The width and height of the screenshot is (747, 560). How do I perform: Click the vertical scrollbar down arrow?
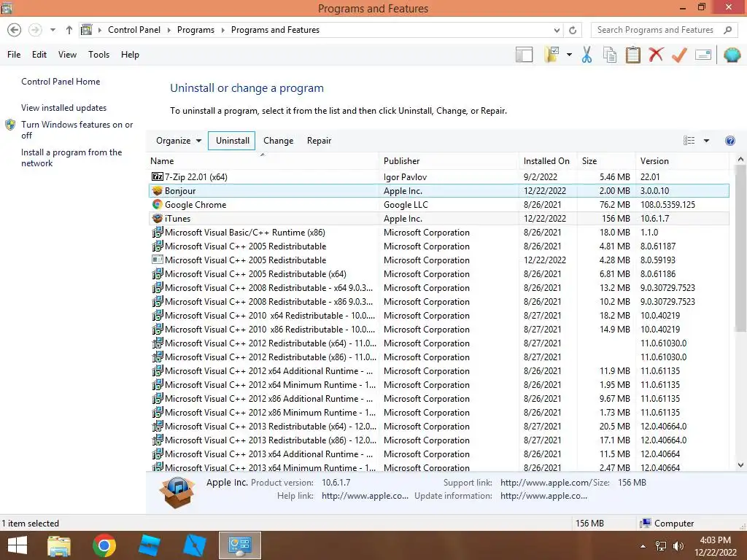(740, 465)
